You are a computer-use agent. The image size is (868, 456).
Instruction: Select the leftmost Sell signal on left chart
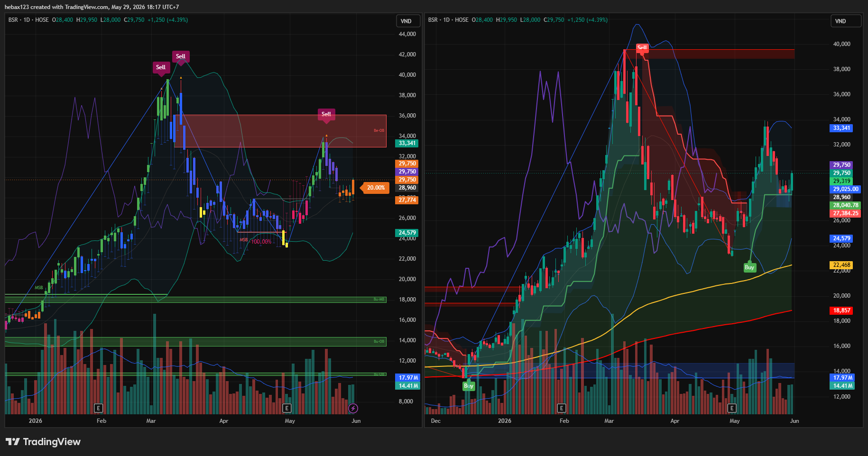point(161,67)
